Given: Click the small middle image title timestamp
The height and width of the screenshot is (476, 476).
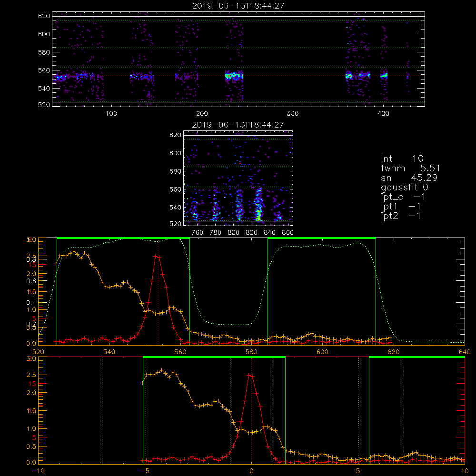Looking at the screenshot, I should [238, 125].
